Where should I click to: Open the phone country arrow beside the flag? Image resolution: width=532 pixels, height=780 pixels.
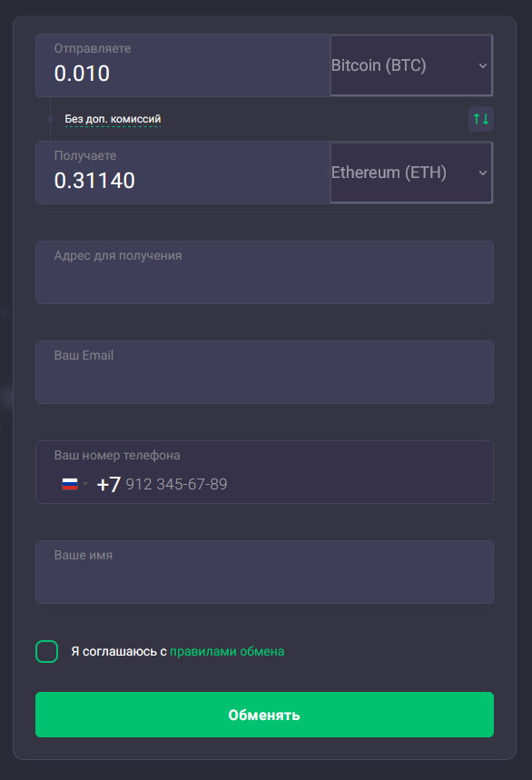click(x=85, y=484)
